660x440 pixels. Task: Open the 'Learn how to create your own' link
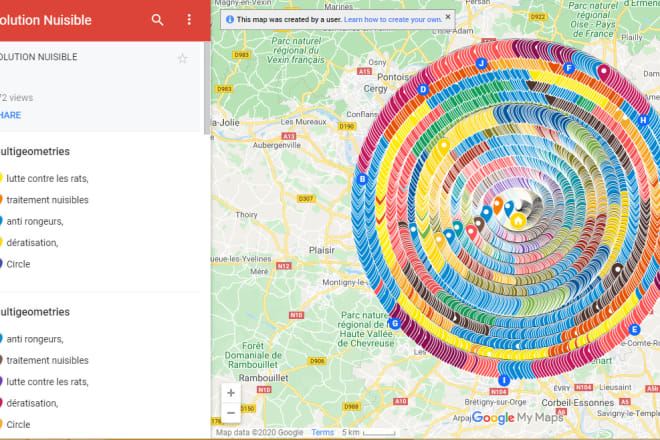tap(393, 19)
